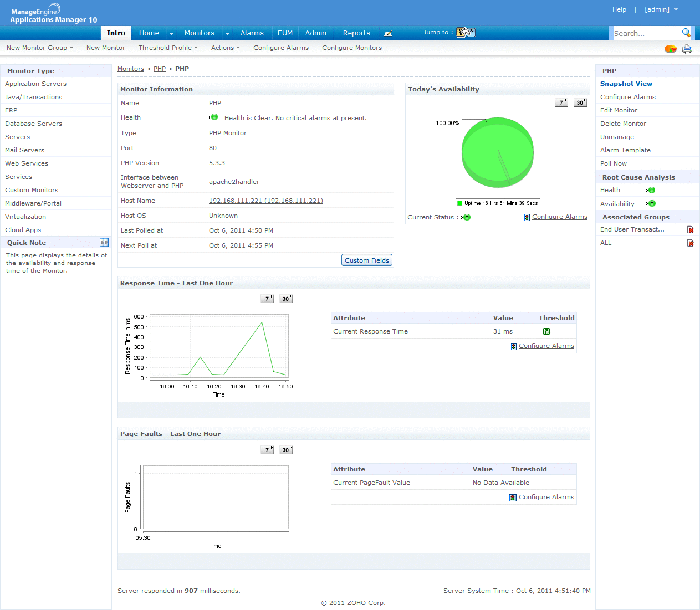Show 30-day response time report
Viewport: 700px width, 610px height.
285,299
